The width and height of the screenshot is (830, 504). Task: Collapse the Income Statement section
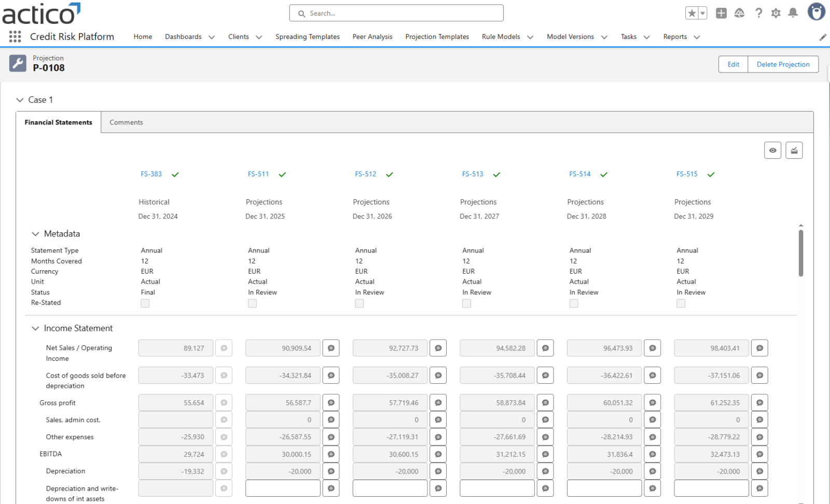tap(35, 328)
